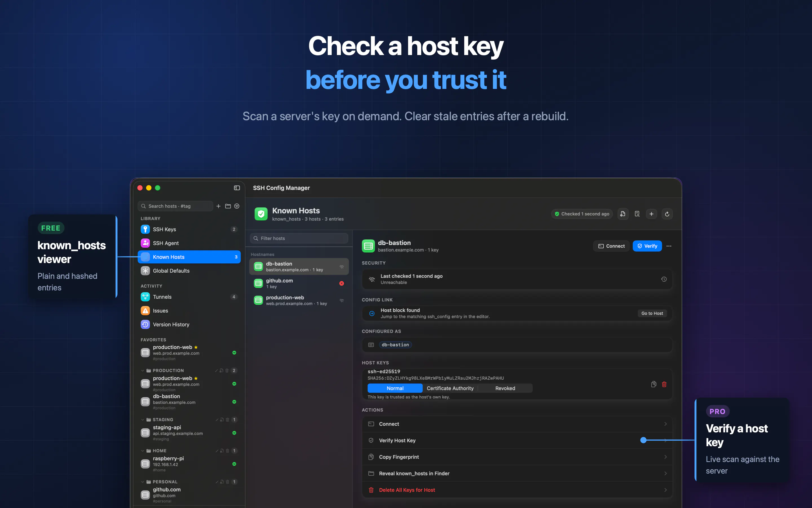Mark key as Certificate Authority
812x508 pixels.
tap(450, 388)
